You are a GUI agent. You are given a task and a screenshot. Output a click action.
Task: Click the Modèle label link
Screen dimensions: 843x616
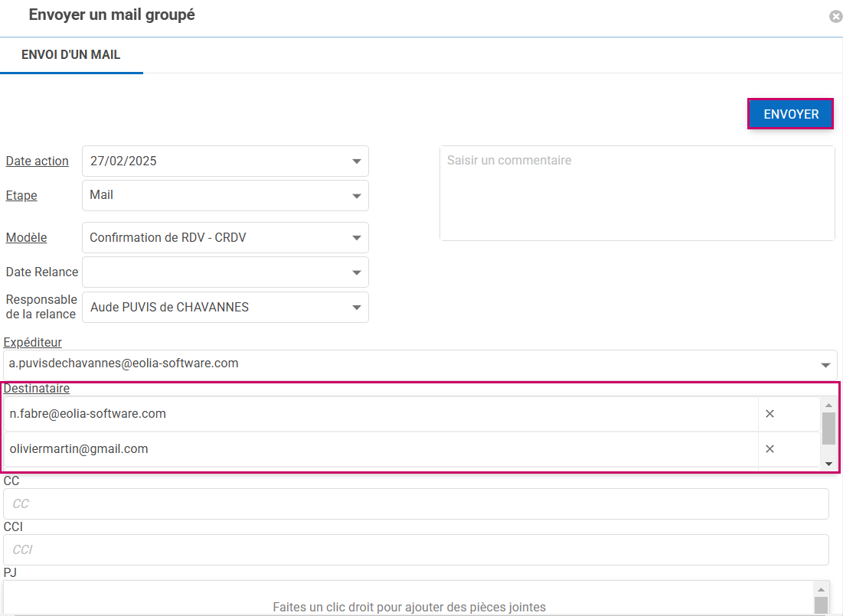[x=26, y=238]
